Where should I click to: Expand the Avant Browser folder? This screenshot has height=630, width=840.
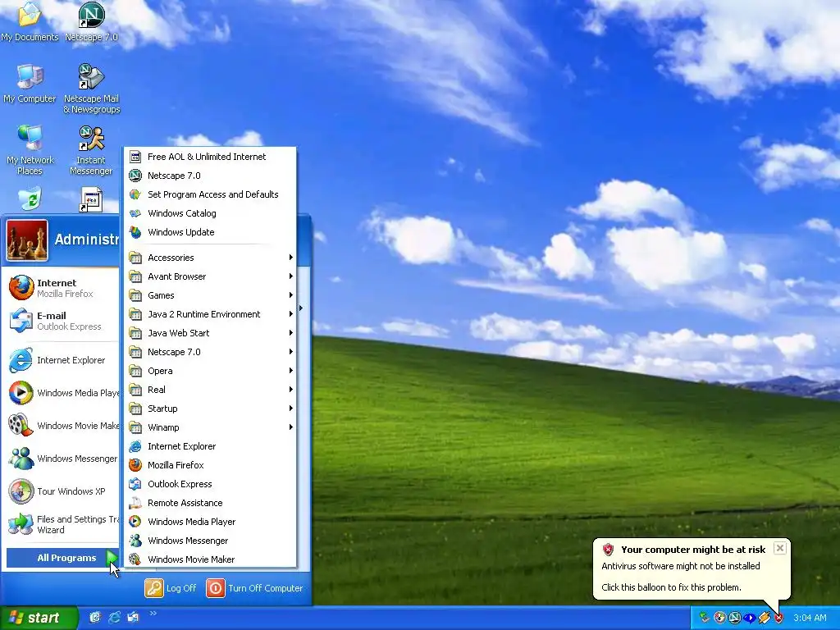coord(210,276)
